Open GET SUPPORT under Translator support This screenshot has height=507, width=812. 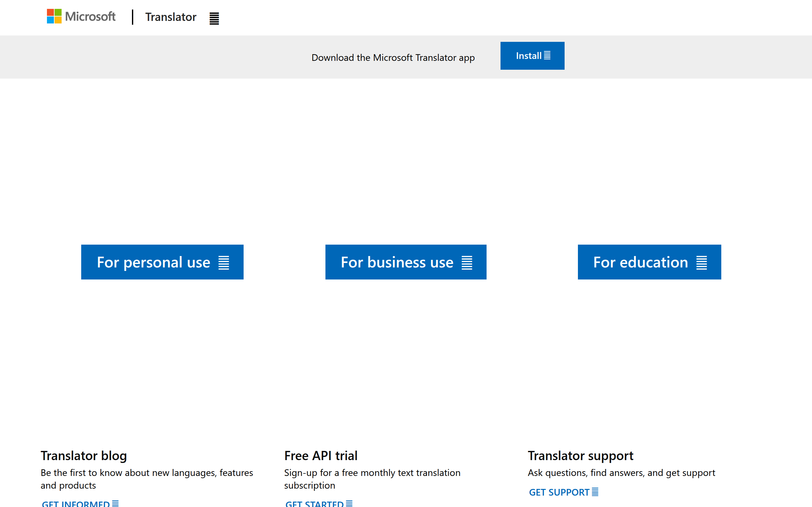point(559,492)
